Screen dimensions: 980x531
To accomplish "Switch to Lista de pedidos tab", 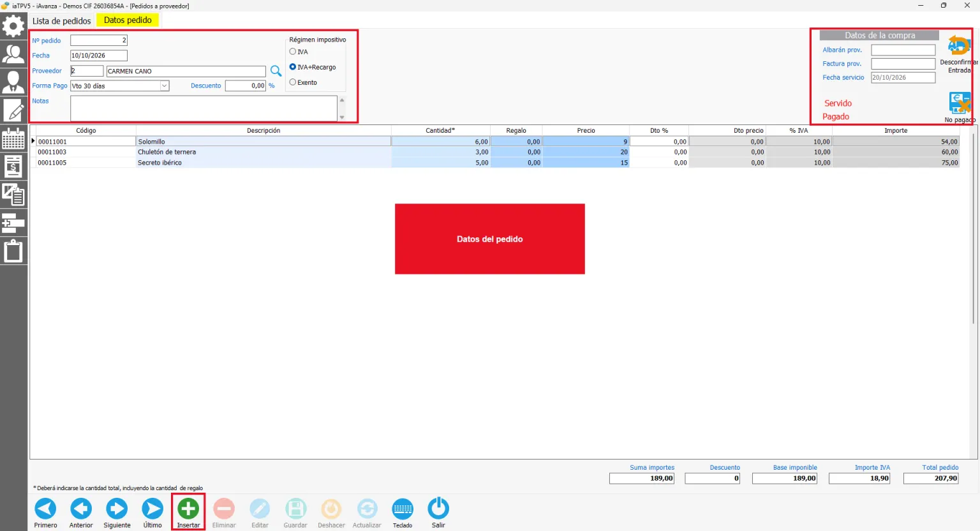I will tap(62, 21).
